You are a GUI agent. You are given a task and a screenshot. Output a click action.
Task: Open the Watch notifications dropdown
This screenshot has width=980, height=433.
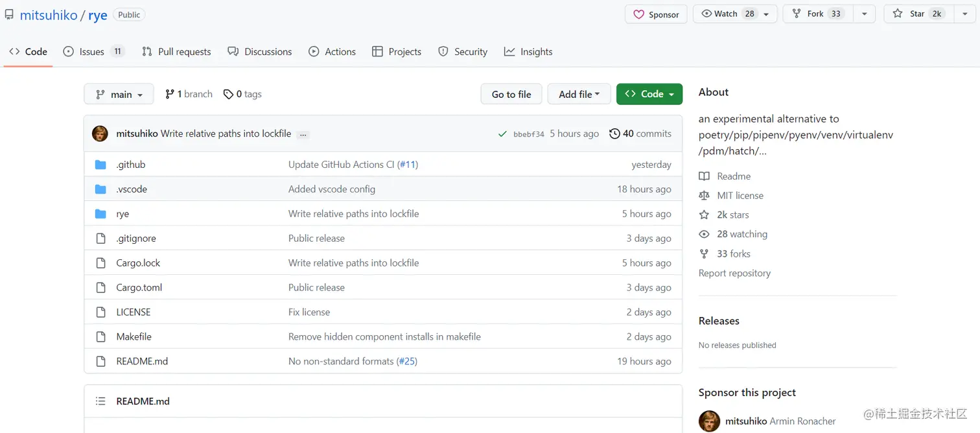pos(735,14)
